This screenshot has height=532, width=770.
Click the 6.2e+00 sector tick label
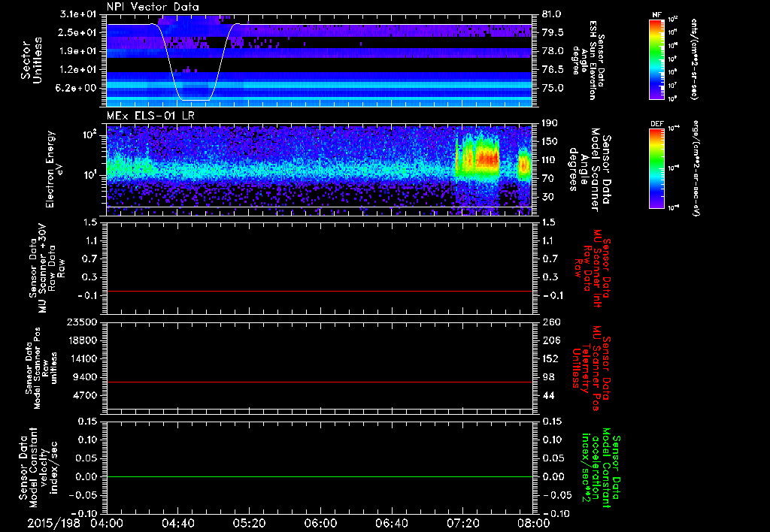pyautogui.click(x=77, y=88)
